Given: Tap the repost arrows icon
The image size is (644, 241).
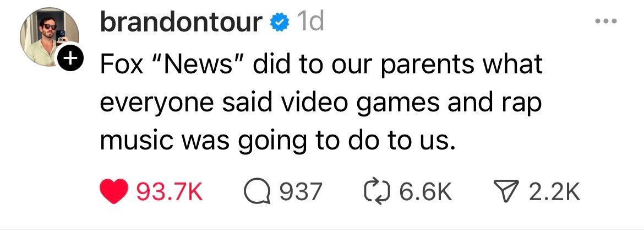Looking at the screenshot, I should click(379, 192).
